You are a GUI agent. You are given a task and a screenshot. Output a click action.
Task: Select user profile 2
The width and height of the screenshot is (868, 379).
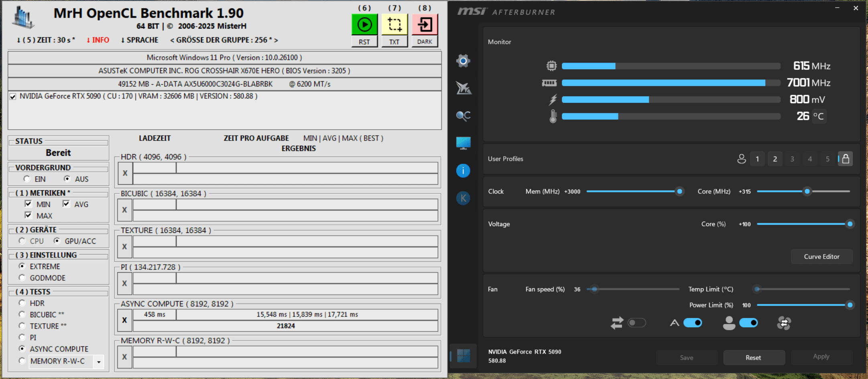pyautogui.click(x=775, y=159)
